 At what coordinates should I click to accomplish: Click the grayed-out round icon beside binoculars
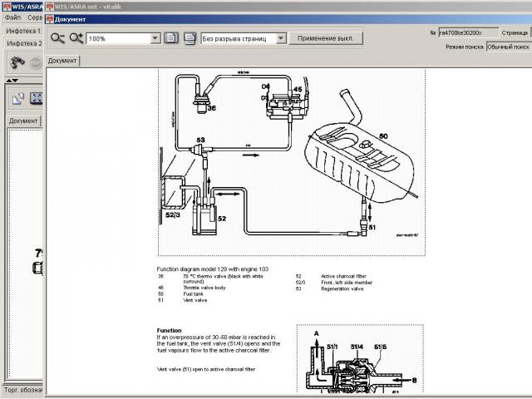click(x=35, y=62)
